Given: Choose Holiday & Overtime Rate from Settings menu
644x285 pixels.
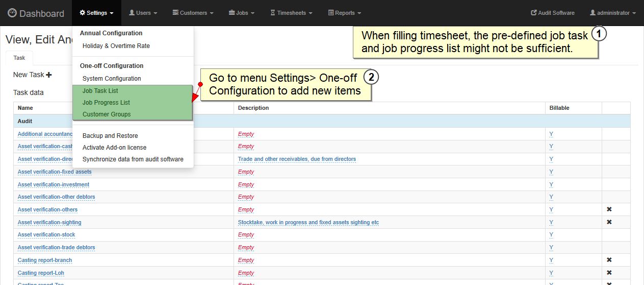Looking at the screenshot, I should click(116, 46).
